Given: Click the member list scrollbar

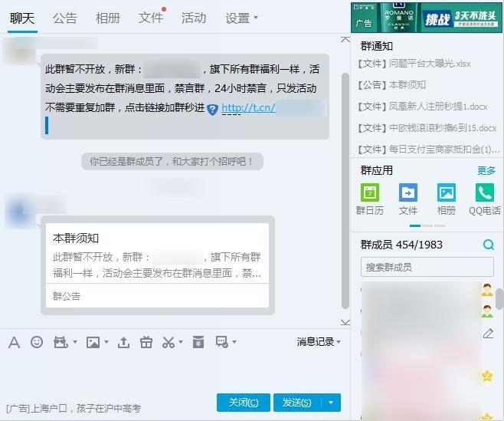Looking at the screenshot, I should (x=499, y=299).
